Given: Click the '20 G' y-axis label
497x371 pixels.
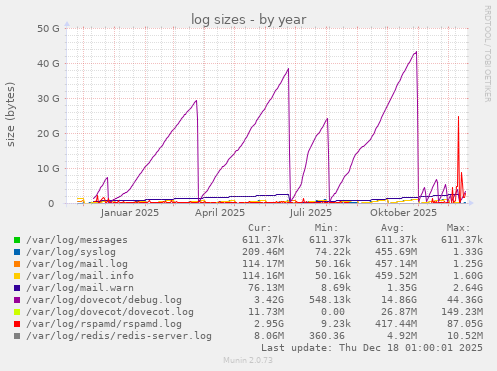Looking at the screenshot, I should (x=48, y=133).
